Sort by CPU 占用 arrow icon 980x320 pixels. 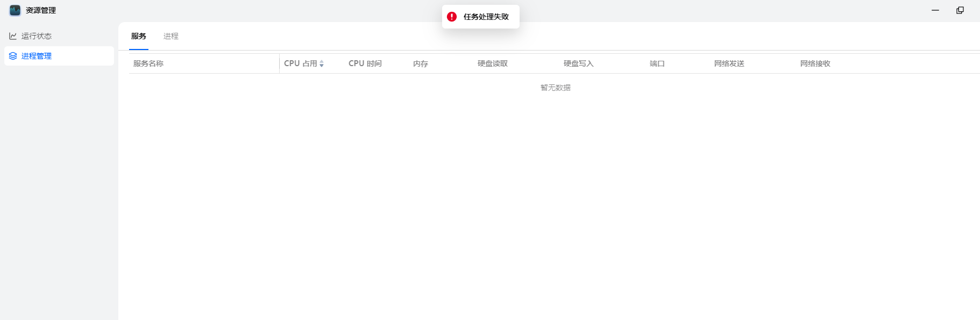coord(322,63)
